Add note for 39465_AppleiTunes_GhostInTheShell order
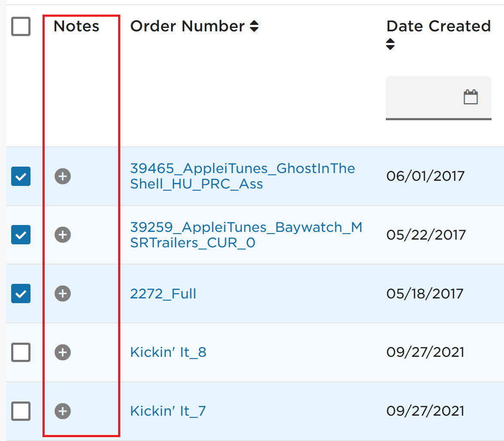This screenshot has height=441, width=504. coord(63,176)
